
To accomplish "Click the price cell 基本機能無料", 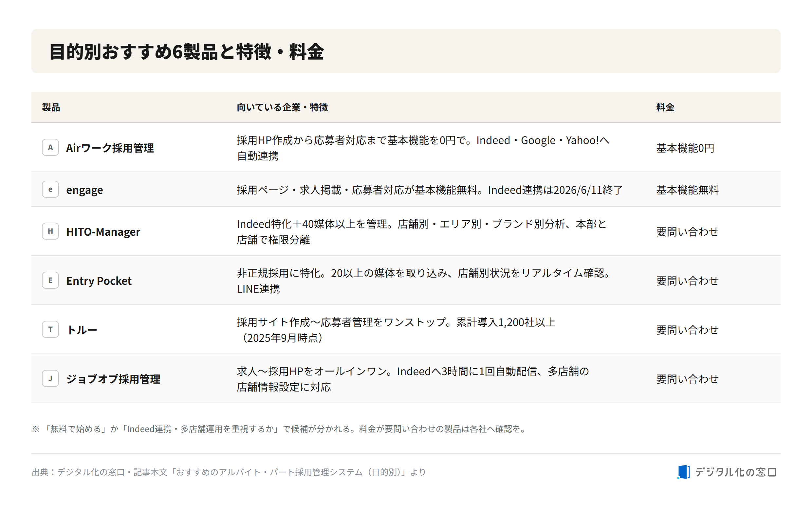I will coord(687,190).
